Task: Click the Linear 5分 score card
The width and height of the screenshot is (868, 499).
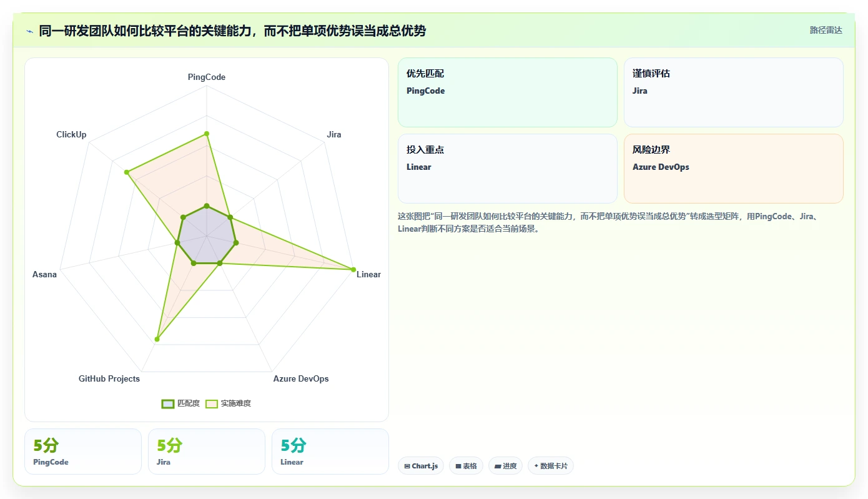Action: (330, 452)
